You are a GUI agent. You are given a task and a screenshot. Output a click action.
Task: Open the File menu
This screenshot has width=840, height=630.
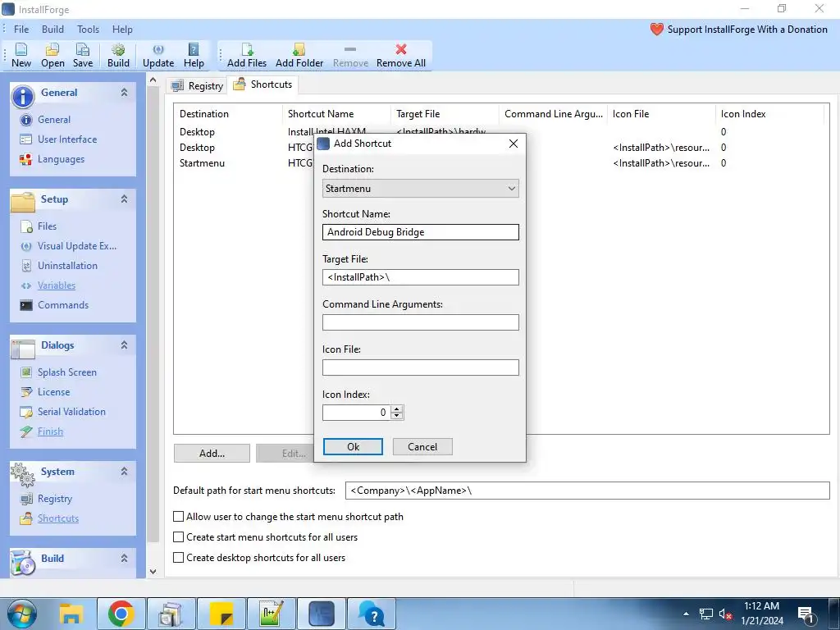click(21, 30)
